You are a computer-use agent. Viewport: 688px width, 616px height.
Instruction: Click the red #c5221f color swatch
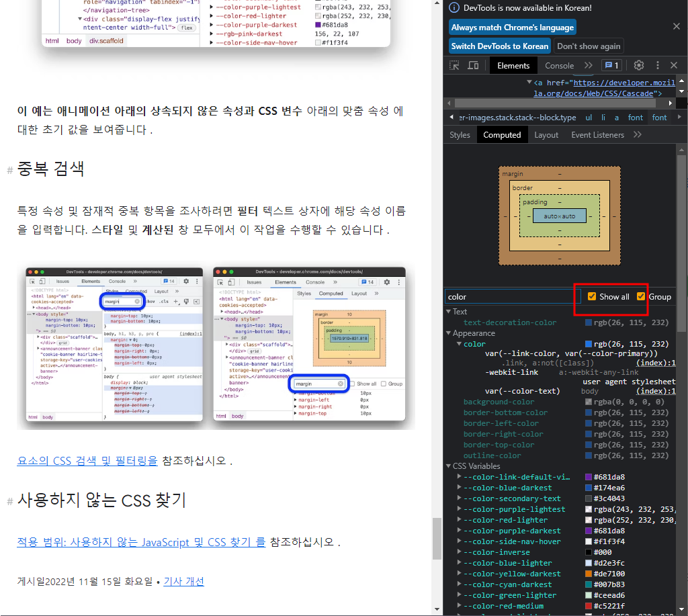coord(589,606)
